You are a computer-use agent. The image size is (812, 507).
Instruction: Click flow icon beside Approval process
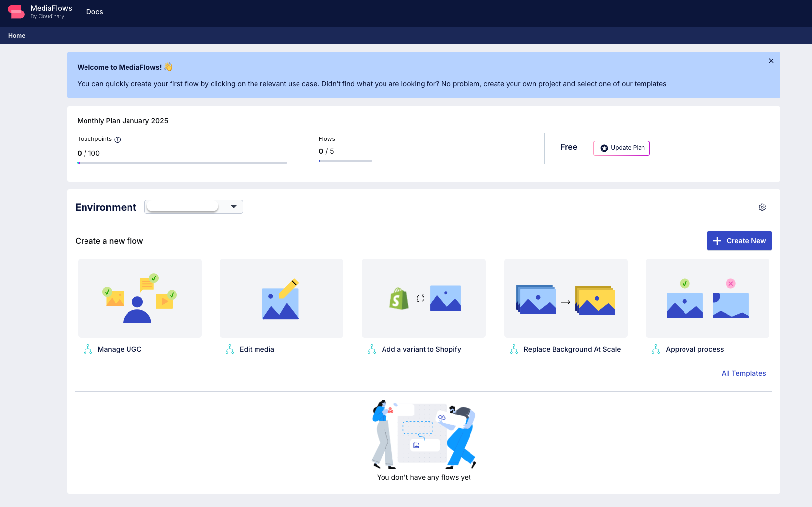click(x=656, y=349)
